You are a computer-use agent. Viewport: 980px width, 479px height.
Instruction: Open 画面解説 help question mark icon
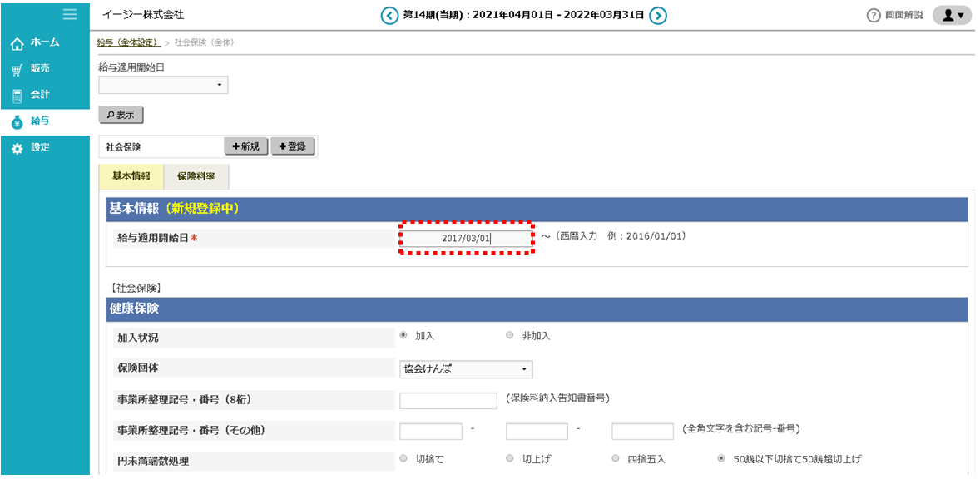click(x=874, y=16)
